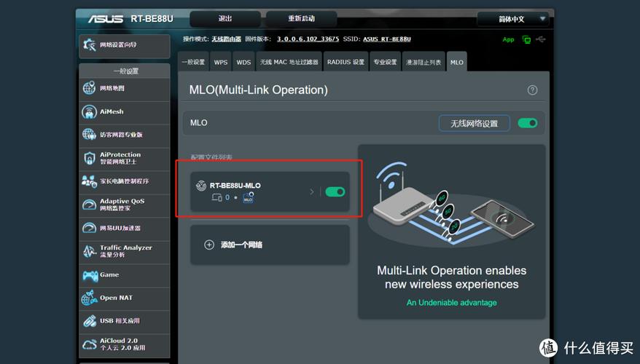Viewport: 640px width, 364px height.
Task: Select the MLO tab
Action: (457, 62)
